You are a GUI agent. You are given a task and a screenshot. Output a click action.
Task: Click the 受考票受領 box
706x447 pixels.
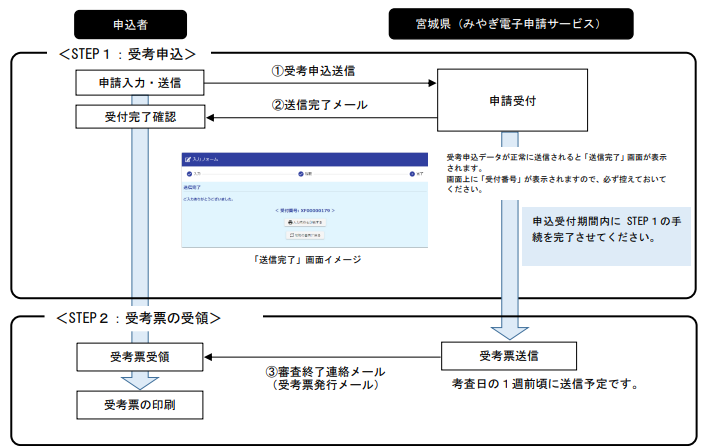tap(140, 357)
